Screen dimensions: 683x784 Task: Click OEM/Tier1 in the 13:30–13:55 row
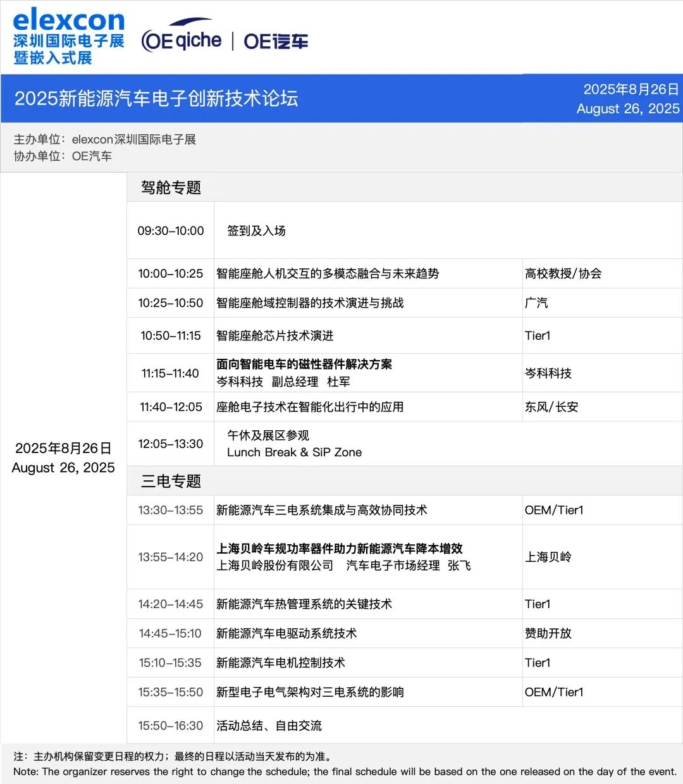[554, 510]
